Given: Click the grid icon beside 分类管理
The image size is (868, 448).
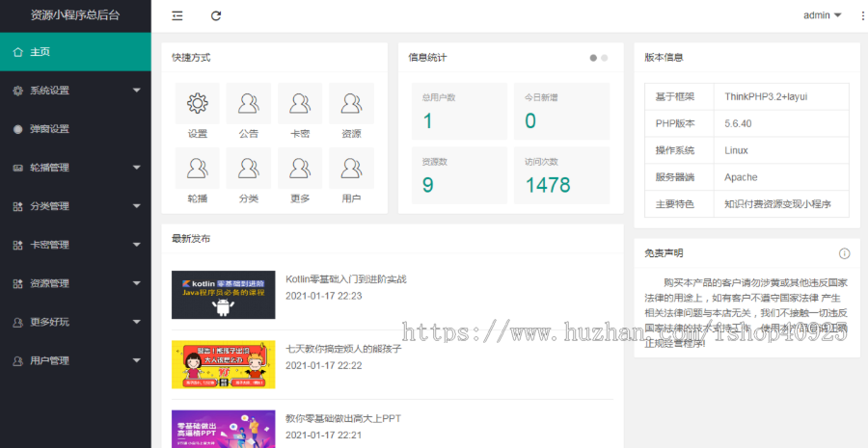Looking at the screenshot, I should click(x=17, y=206).
